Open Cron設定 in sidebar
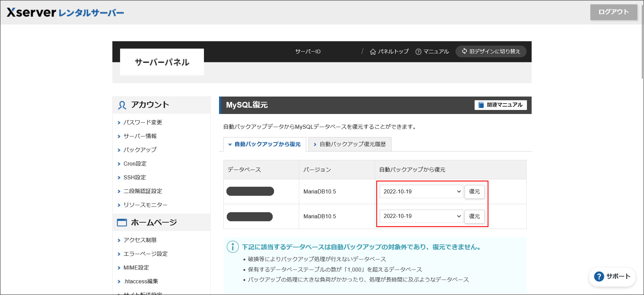This screenshot has height=295, width=644. [135, 164]
